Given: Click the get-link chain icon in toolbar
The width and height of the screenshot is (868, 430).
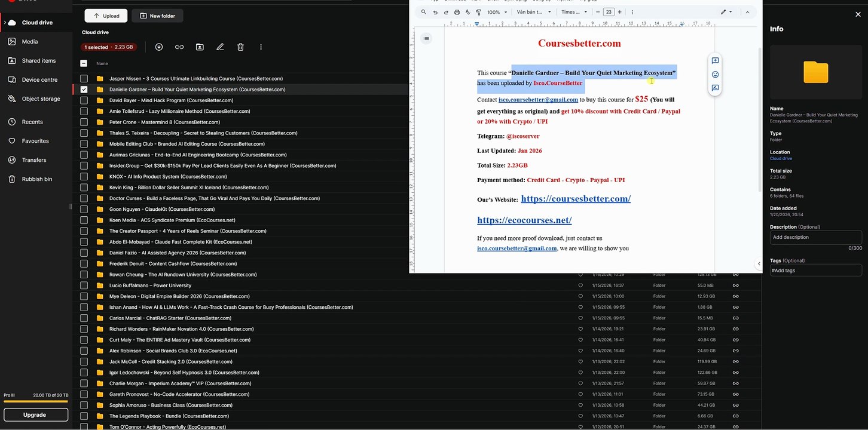Looking at the screenshot, I should click(x=179, y=47).
